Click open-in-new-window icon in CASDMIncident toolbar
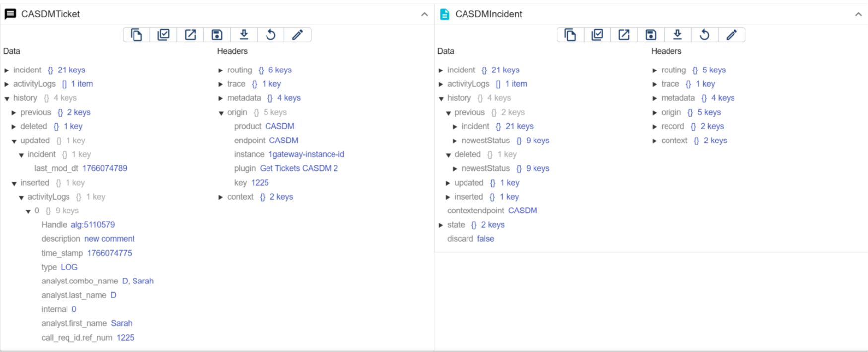Viewport: 868px width, 352px height. pos(624,35)
